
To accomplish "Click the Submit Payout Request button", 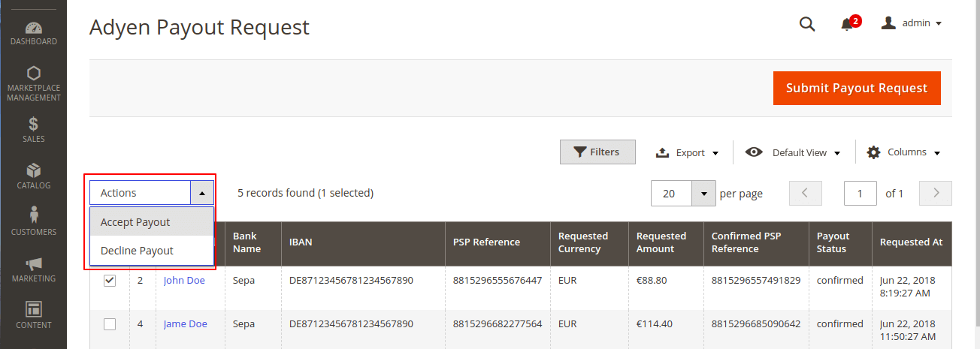I will point(857,88).
